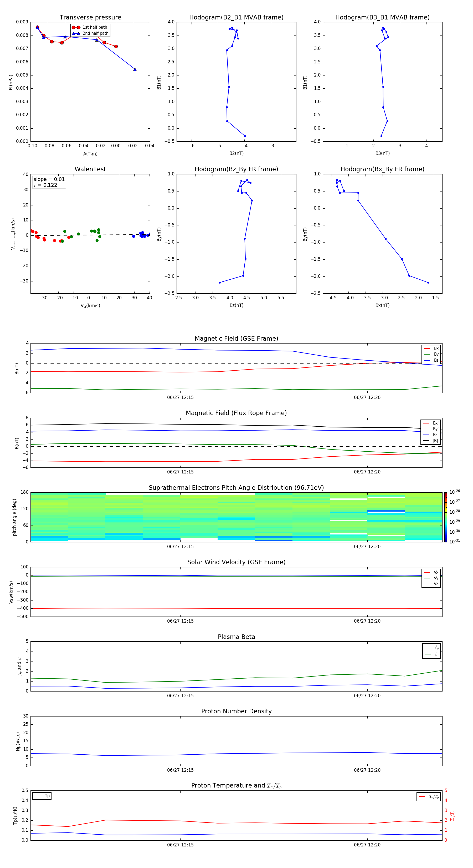Click the pitch angle color bar scale
Image resolution: width=473 pixels, height=868 pixels.
pos(445,517)
